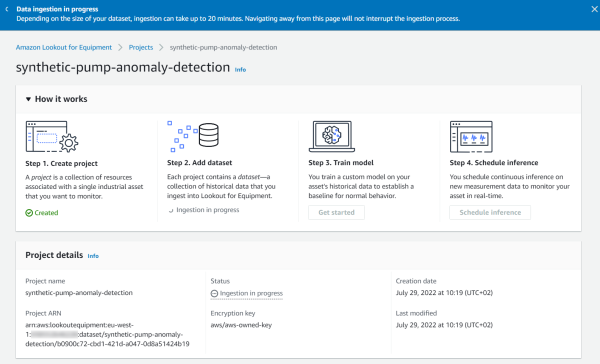This screenshot has height=364, width=600.
Task: Click the Train model laptop-brain illustration
Action: click(x=332, y=136)
